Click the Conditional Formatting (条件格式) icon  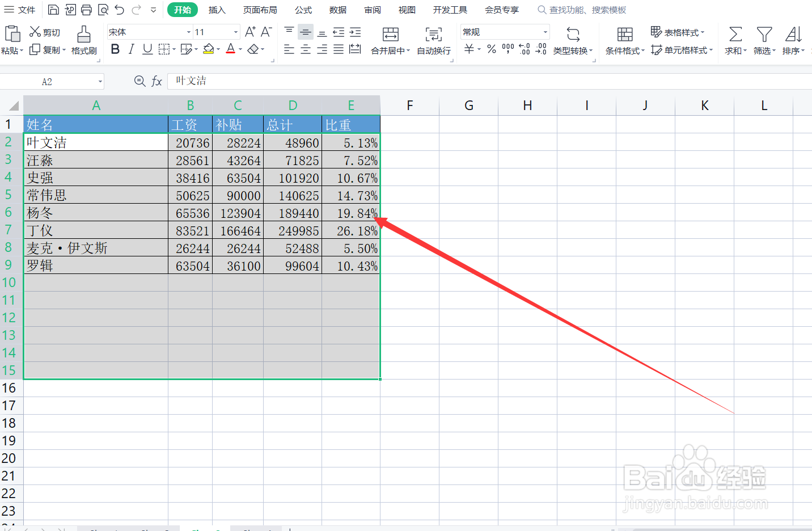(625, 34)
